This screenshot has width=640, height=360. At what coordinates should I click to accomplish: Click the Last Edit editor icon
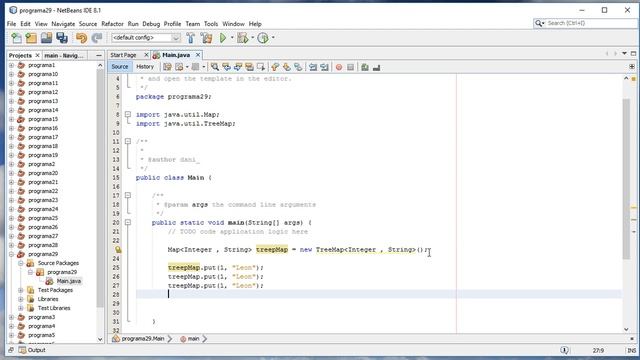[x=167, y=67]
